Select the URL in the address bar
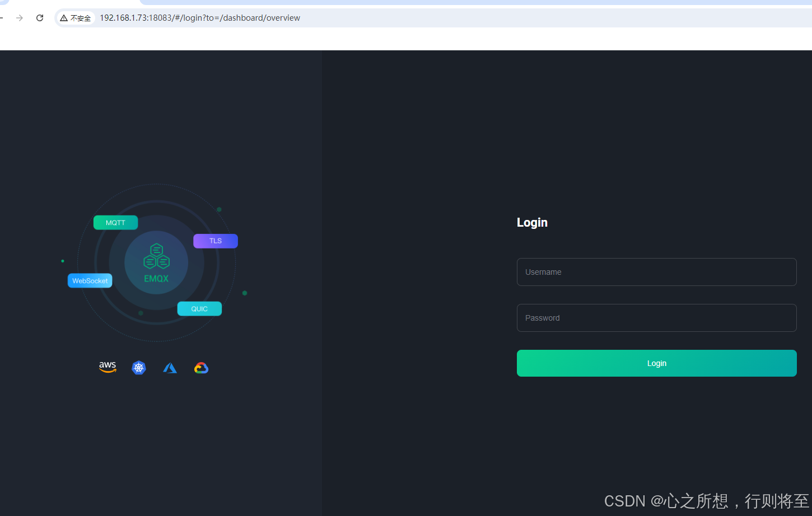Viewport: 812px width, 516px height. 199,17
